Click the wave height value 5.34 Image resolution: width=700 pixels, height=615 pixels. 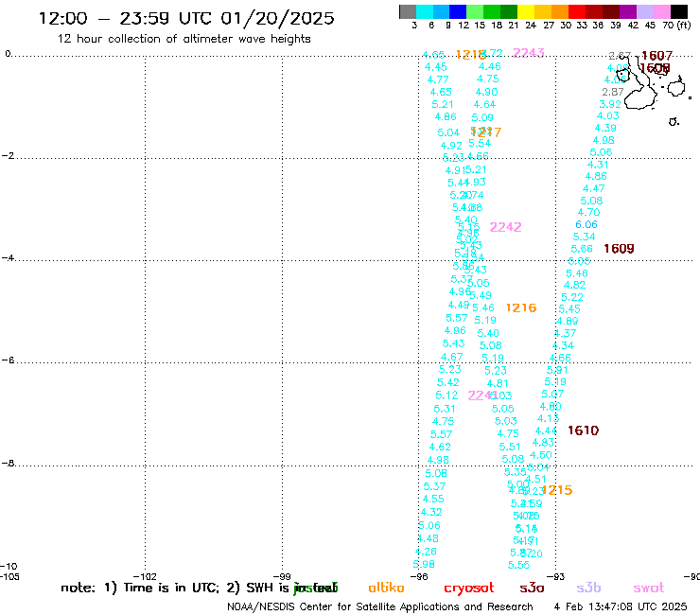point(584,237)
